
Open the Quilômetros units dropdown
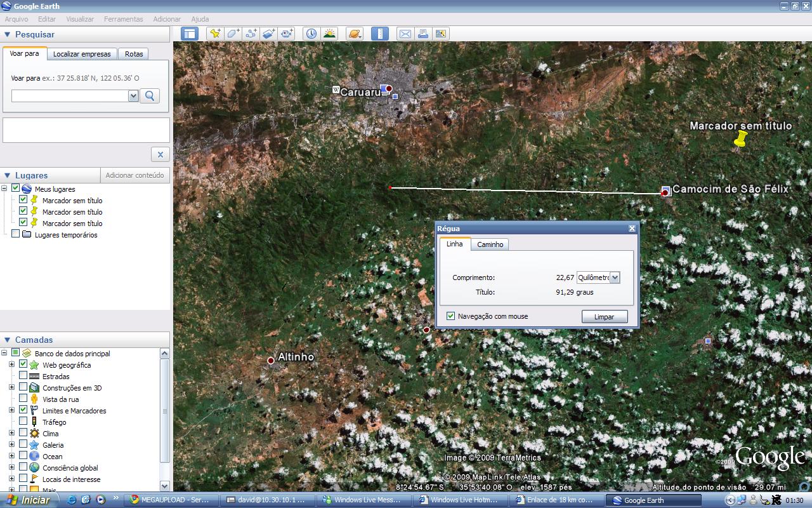(x=614, y=277)
